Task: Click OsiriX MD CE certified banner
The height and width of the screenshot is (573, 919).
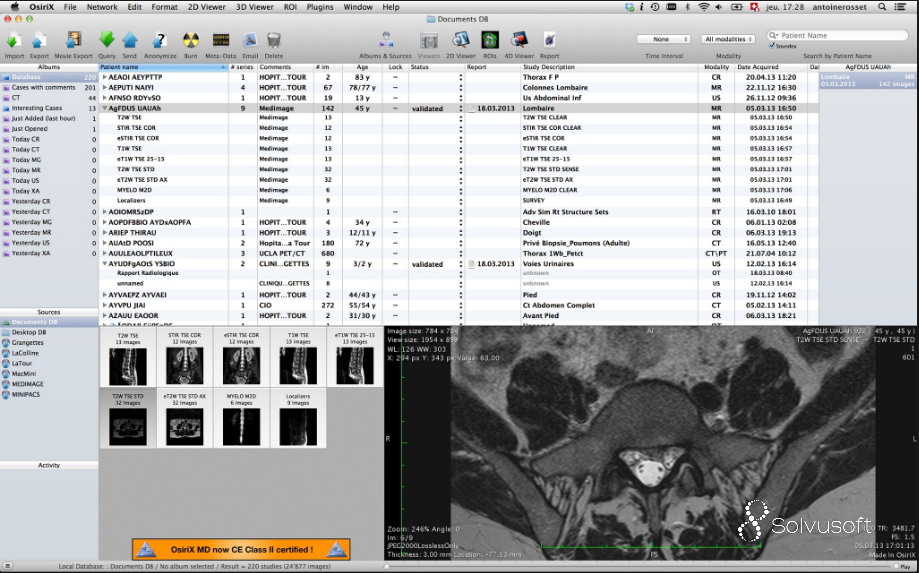Action: 241,550
